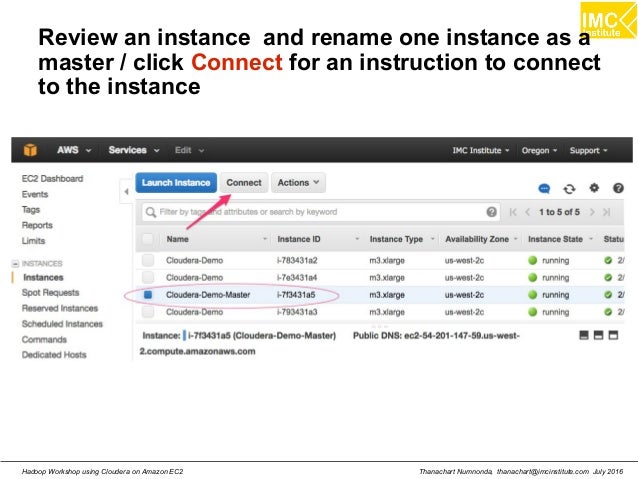Open the Edit dropdown in header
Viewport: 638px width, 479px height.
pos(189,150)
